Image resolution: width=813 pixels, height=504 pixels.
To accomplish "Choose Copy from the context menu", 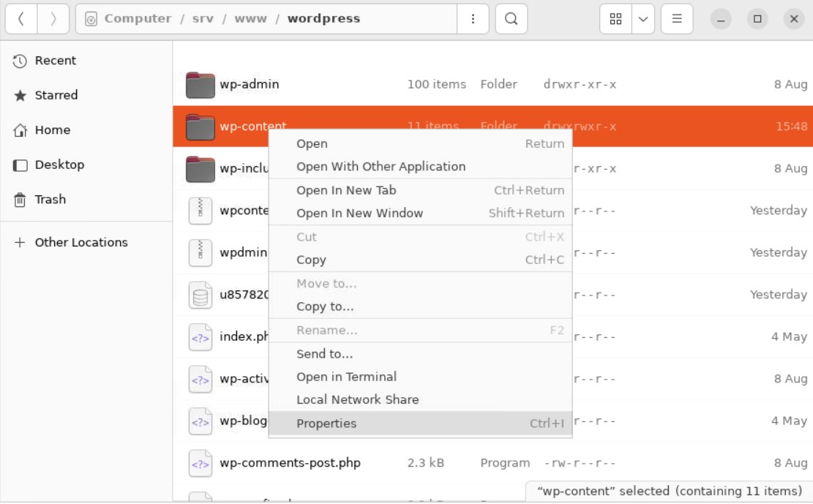I will [421, 260].
